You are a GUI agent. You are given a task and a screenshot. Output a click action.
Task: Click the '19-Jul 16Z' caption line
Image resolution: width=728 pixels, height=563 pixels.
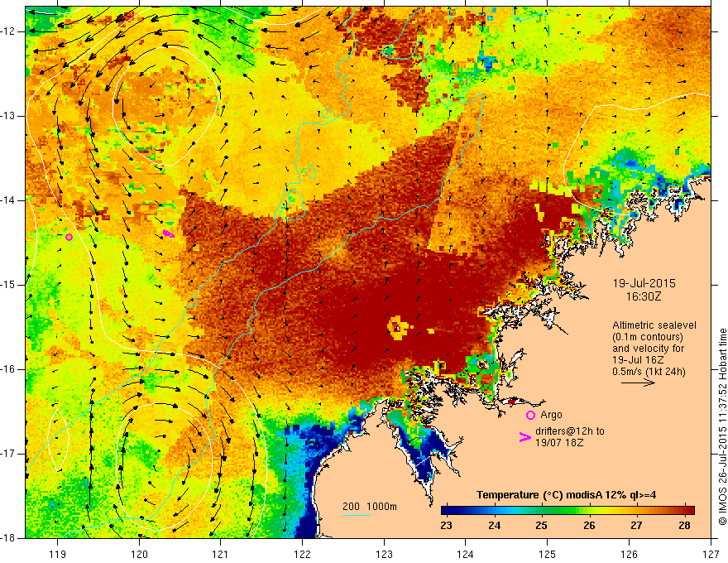click(638, 360)
